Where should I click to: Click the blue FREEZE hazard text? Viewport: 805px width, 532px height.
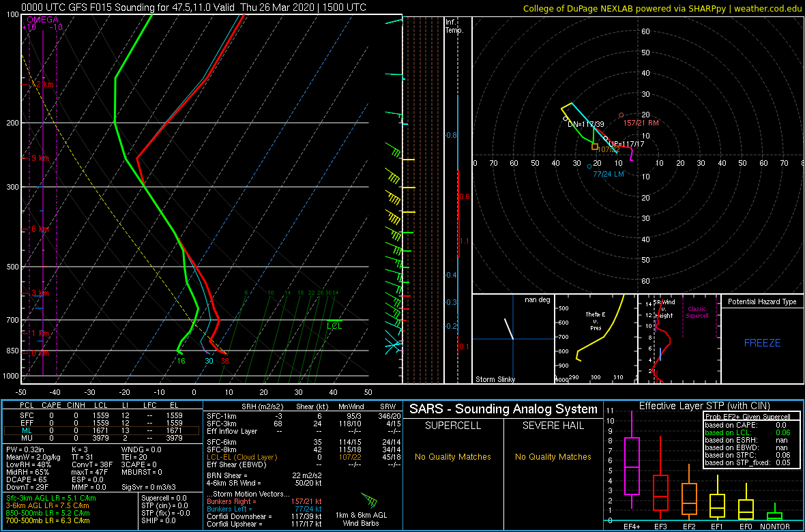[763, 342]
